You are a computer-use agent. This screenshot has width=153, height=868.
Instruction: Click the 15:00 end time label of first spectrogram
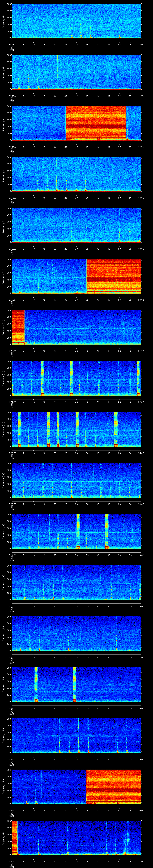coord(141,44)
